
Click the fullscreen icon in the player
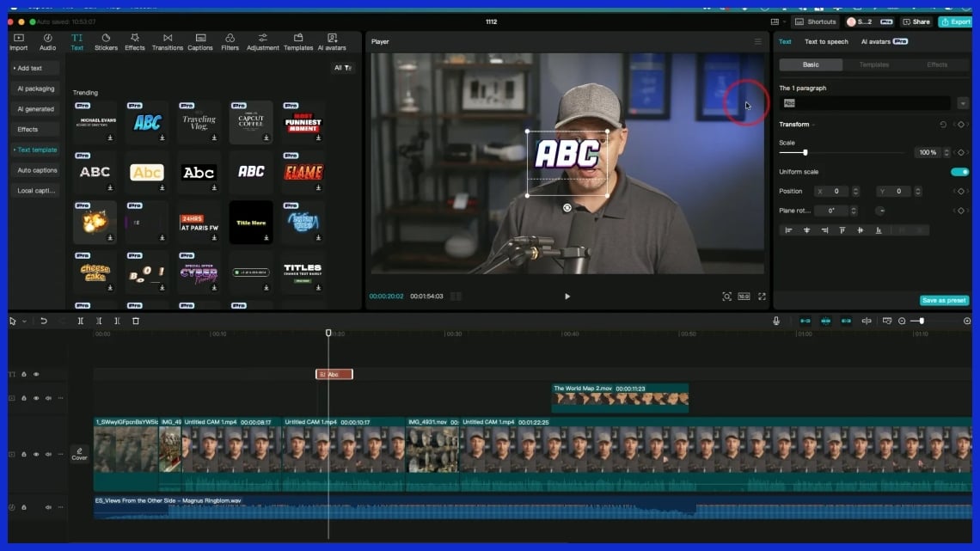[x=762, y=297]
